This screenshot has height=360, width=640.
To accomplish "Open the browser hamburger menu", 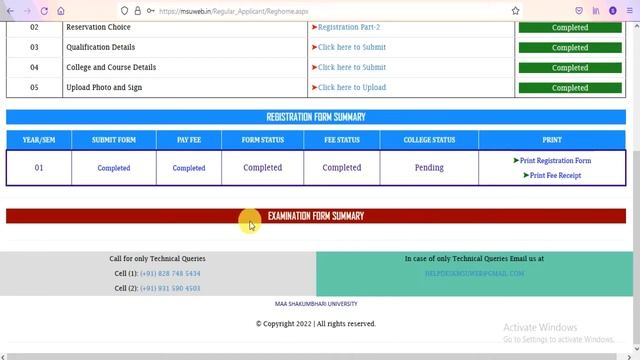I will (630, 11).
